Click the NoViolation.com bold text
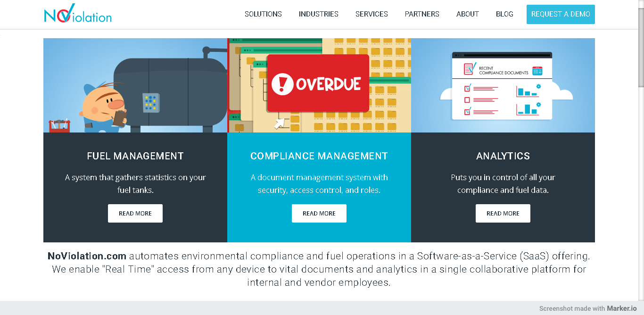The width and height of the screenshot is (644, 315). pos(87,256)
